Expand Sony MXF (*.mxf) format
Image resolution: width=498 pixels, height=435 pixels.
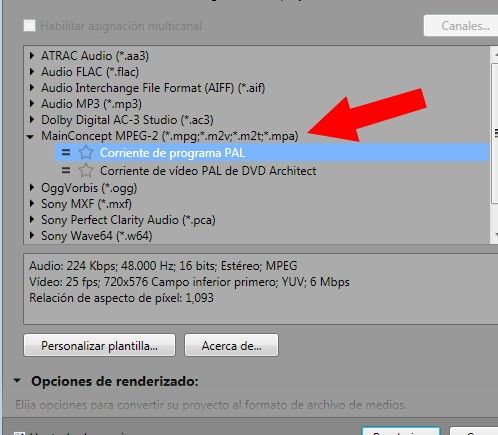click(x=32, y=203)
